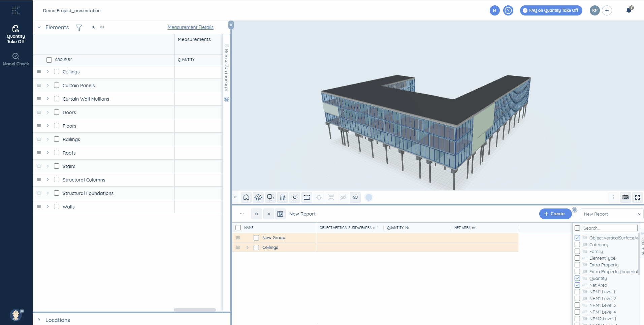Open the Columns side tab

coord(642,243)
